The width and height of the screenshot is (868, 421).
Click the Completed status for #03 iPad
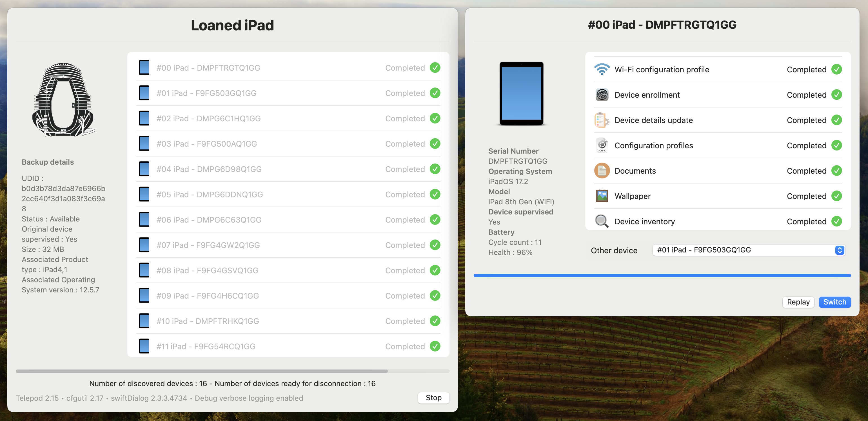(405, 144)
